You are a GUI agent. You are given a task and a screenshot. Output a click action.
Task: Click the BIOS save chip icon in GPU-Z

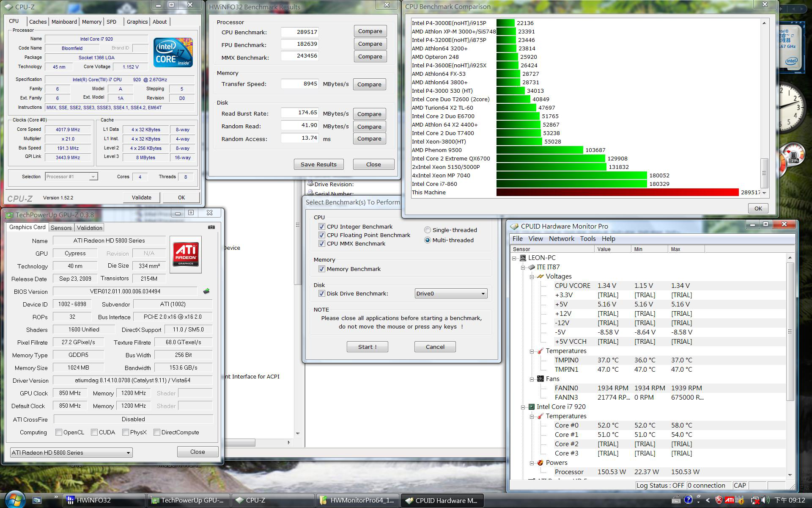point(206,291)
